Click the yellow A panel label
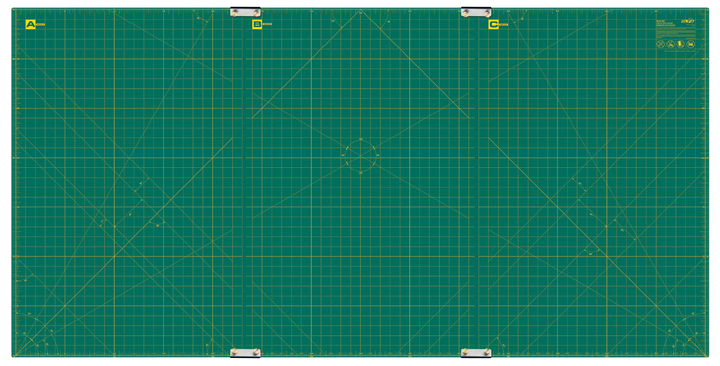720x366 pixels. [31, 24]
